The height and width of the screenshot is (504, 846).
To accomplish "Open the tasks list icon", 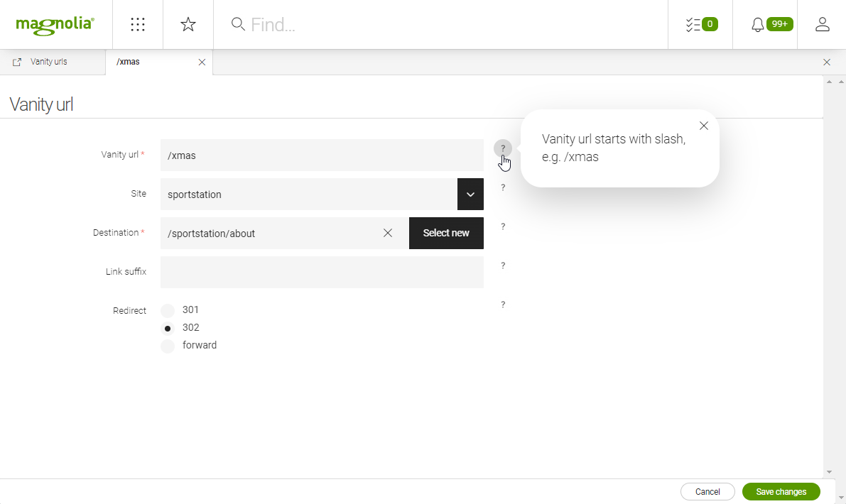I will pos(700,25).
